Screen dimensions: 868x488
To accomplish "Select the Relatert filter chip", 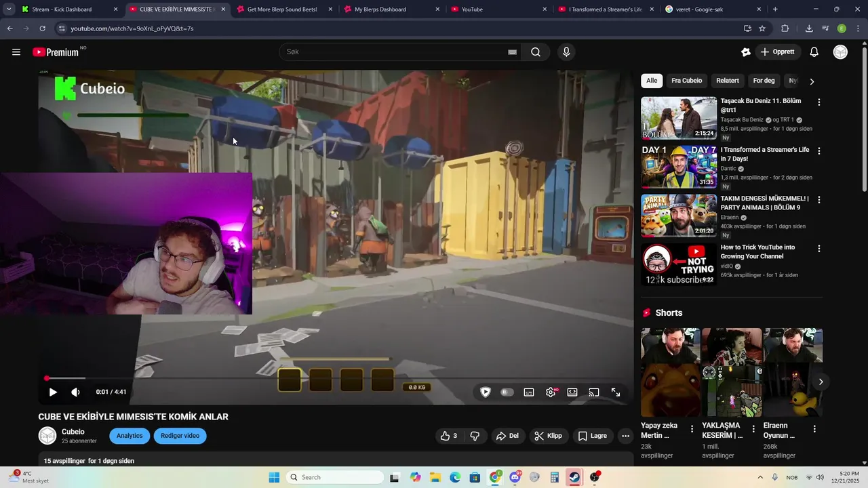I will click(728, 81).
